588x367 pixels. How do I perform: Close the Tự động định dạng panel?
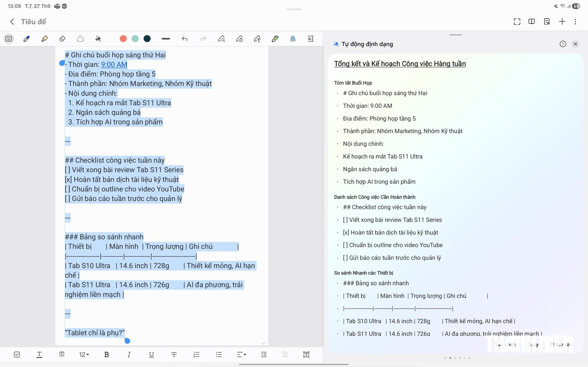click(575, 44)
